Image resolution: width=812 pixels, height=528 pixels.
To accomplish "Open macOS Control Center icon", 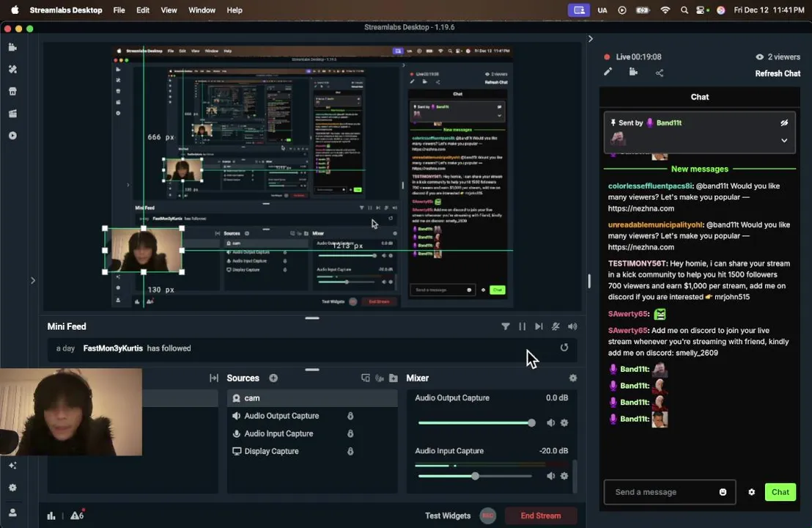I will (x=700, y=10).
